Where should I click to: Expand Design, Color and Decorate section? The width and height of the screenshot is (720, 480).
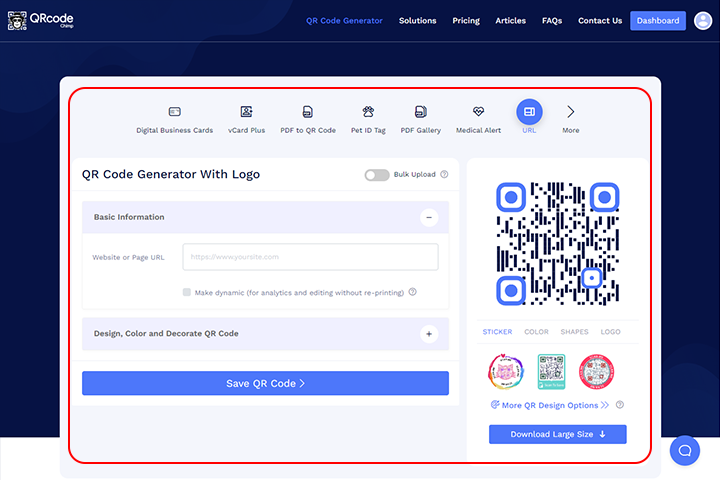coord(429,334)
